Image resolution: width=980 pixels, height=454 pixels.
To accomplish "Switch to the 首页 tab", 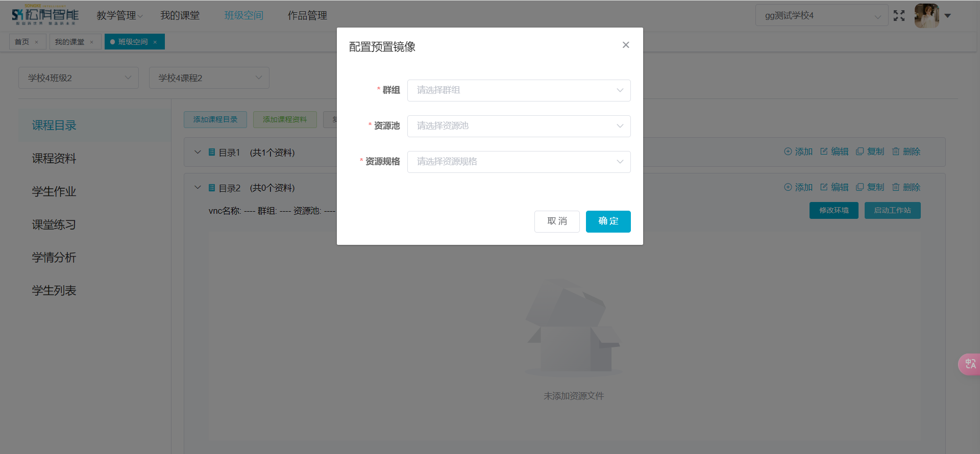I will pos(22,42).
